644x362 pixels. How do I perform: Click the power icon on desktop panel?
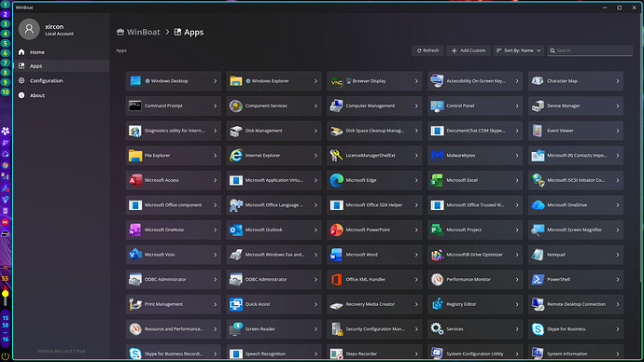click(x=6, y=356)
